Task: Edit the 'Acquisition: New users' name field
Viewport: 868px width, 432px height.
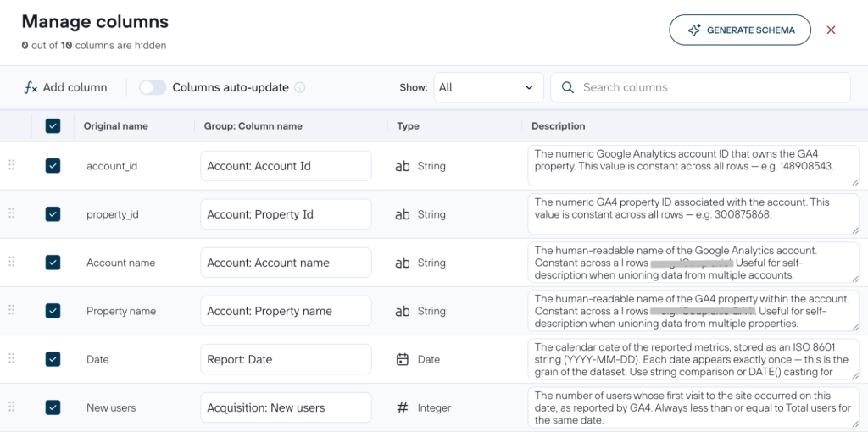Action: pos(286,407)
